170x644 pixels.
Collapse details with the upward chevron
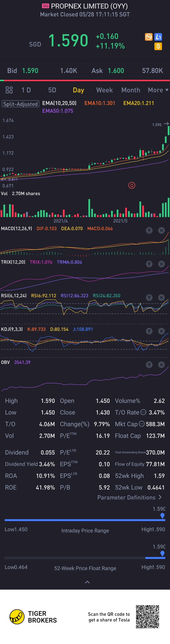[87, 582]
